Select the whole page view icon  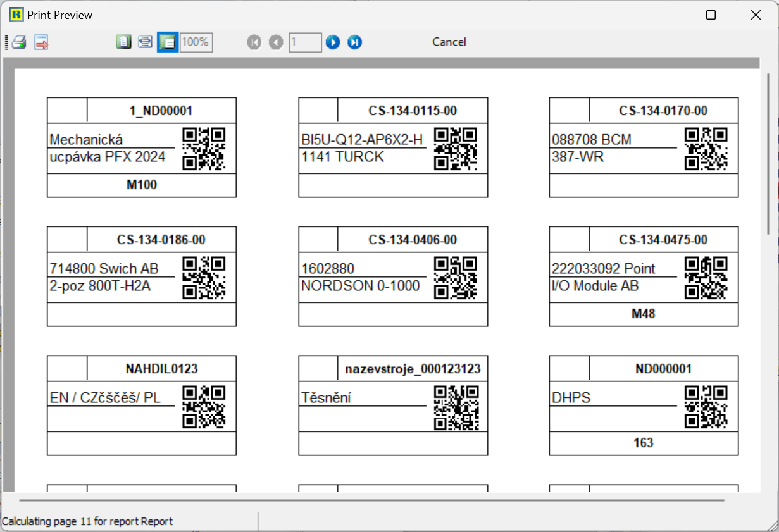123,42
